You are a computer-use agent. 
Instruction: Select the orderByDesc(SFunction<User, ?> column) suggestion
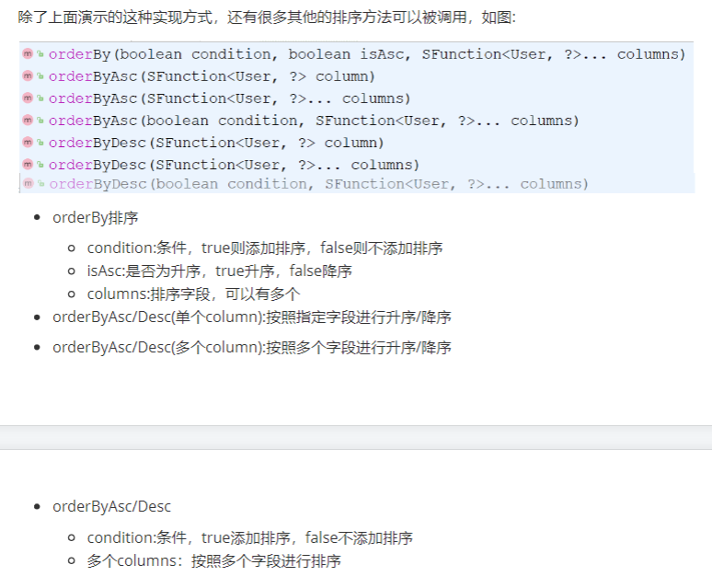point(356,143)
